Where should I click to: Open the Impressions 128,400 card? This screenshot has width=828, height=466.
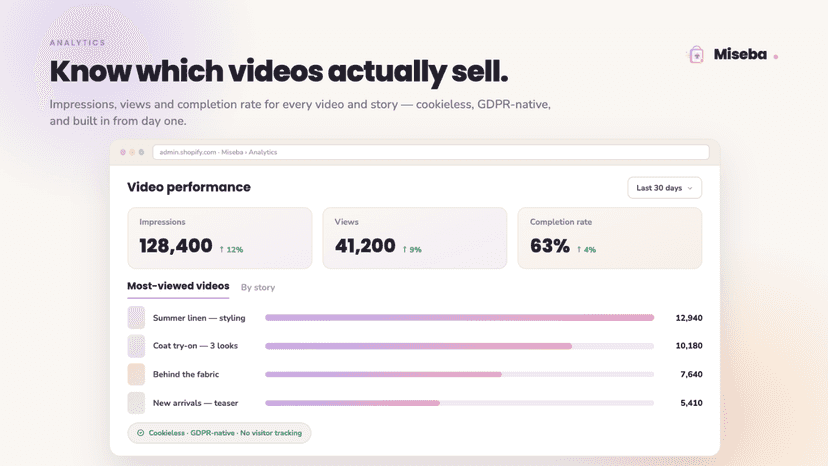[220, 238]
